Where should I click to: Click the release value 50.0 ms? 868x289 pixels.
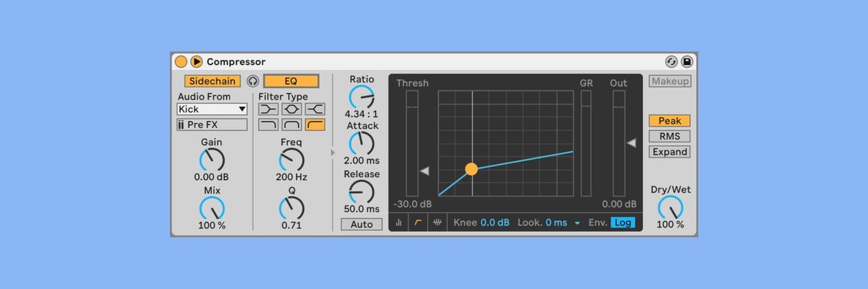pos(362,209)
